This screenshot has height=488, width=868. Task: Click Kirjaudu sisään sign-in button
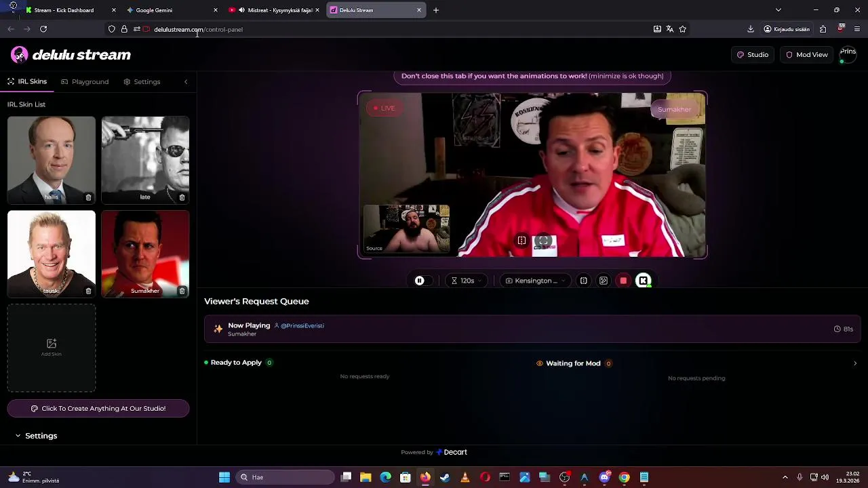[x=787, y=29]
